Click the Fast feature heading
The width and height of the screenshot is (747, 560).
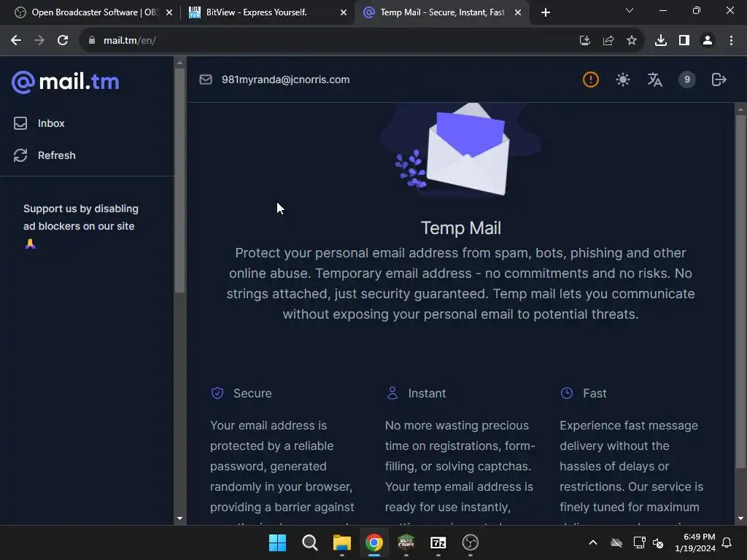point(595,393)
